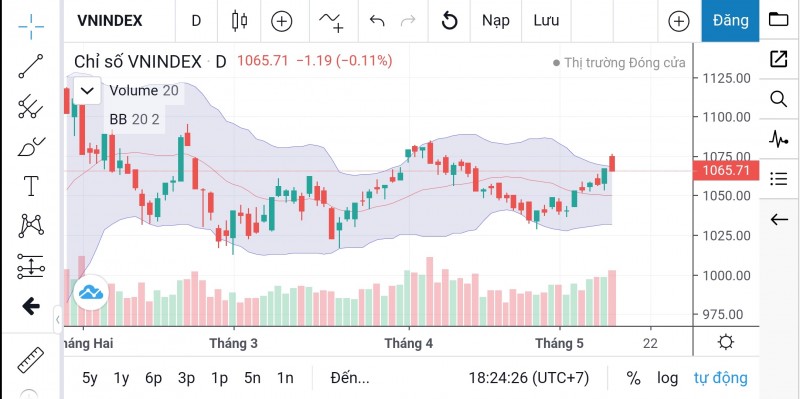
Task: Open the D interval dropdown
Action: (196, 21)
